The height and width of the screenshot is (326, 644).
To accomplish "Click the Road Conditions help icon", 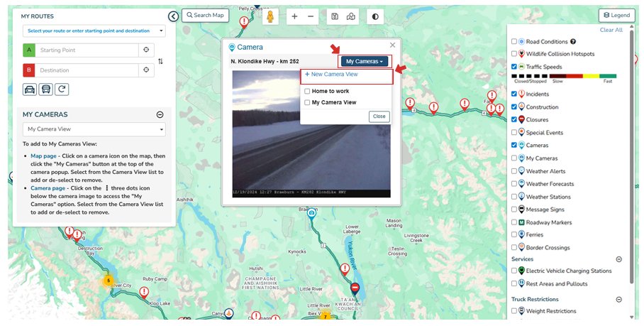I will coord(573,42).
